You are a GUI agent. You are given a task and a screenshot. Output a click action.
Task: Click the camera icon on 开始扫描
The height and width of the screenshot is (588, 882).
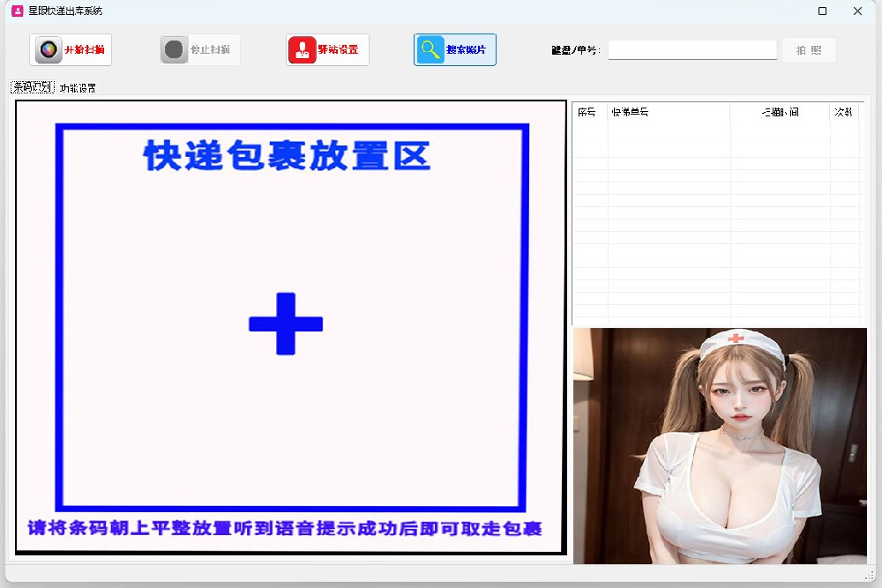tap(49, 50)
